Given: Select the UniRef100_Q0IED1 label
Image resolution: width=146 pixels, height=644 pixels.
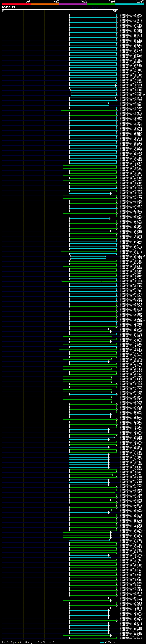Looking at the screenshot, I should pyautogui.click(x=131, y=532).
